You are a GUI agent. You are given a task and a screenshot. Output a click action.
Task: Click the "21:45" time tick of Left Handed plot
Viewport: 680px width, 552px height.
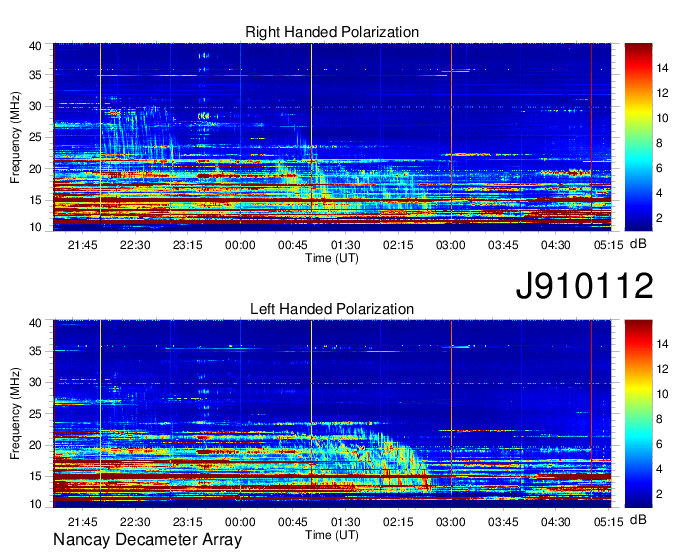(82, 523)
